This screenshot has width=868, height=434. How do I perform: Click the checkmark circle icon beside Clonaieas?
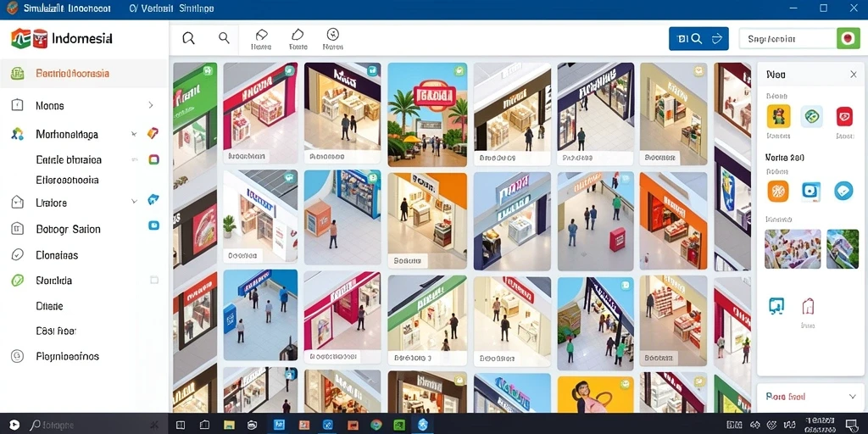[x=18, y=254]
